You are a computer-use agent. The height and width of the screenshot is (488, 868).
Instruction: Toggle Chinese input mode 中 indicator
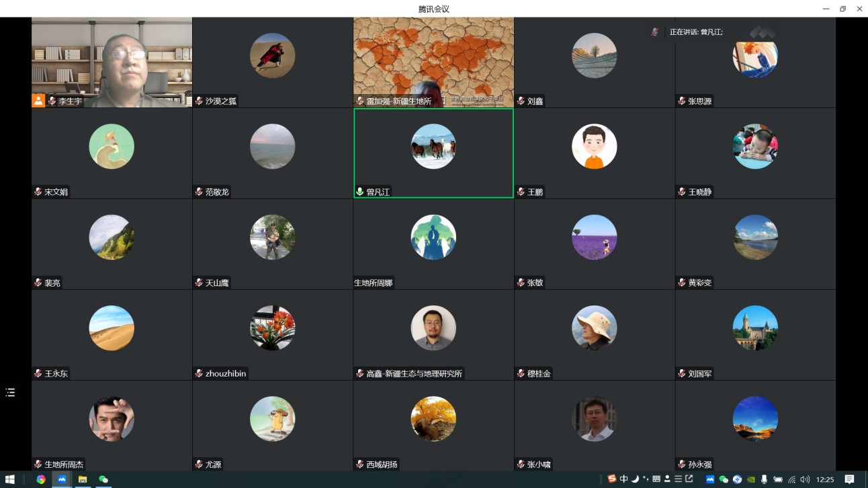pyautogui.click(x=623, y=479)
